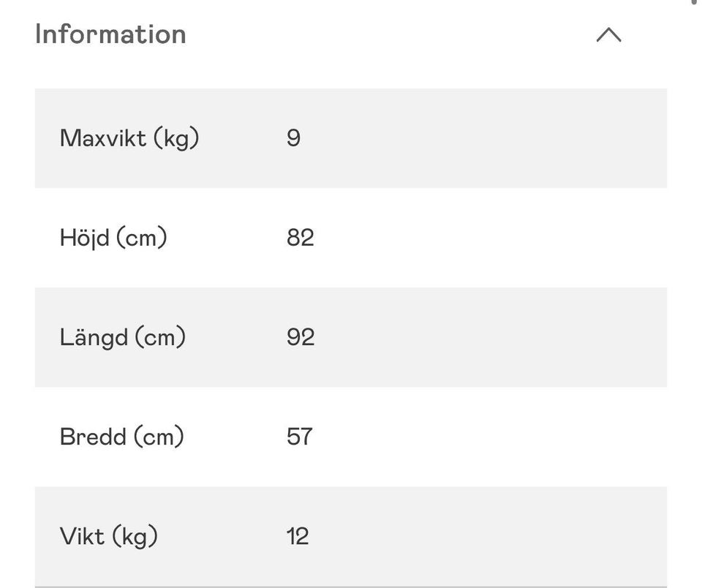Click the Höjd value 82
702x588 pixels.
(300, 238)
